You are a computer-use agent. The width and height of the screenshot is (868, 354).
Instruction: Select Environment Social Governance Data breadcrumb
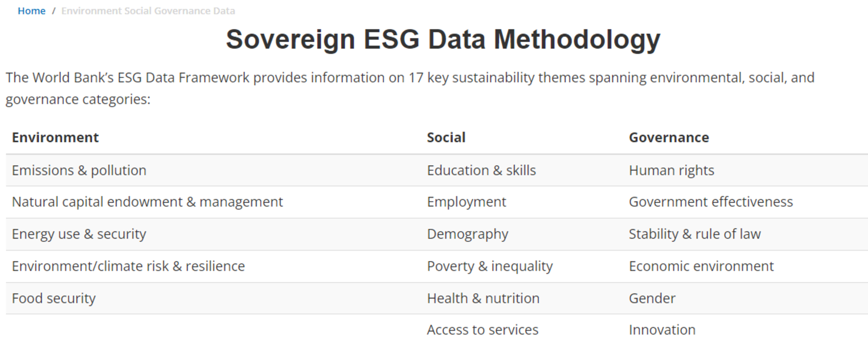[148, 11]
